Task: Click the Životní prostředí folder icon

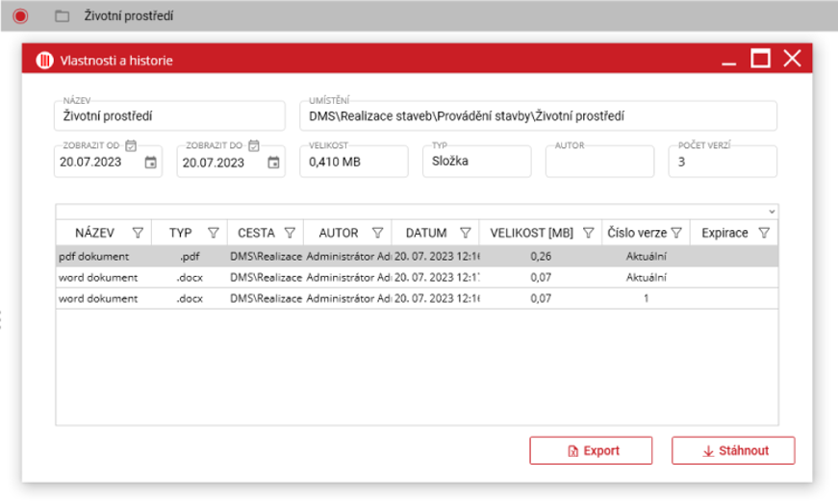Action: (63, 15)
